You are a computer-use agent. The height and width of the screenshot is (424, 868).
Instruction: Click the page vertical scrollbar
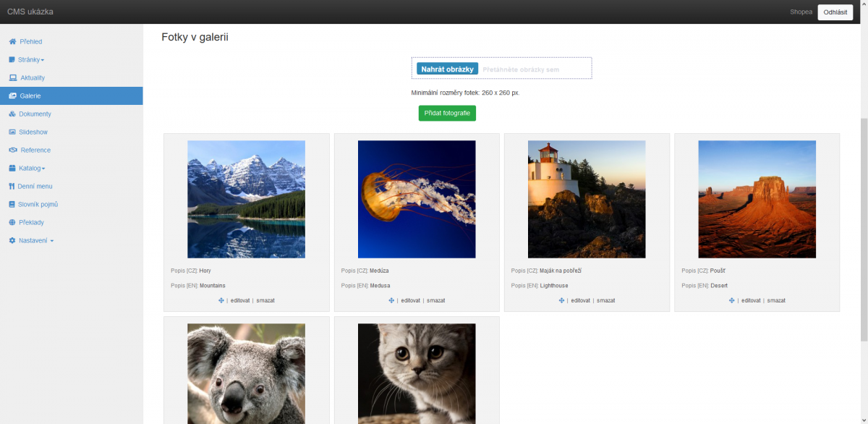864,228
